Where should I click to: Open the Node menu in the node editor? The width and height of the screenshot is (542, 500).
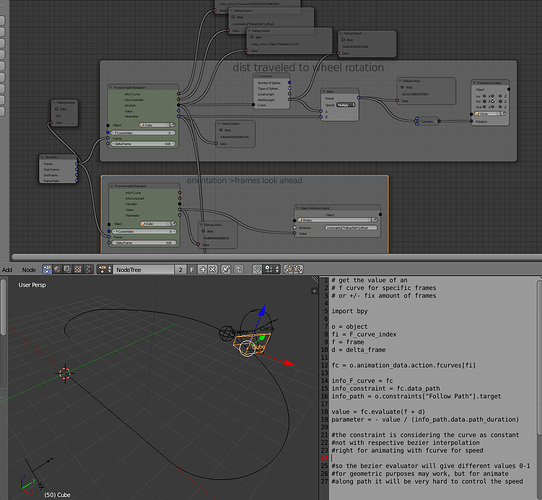click(x=29, y=270)
